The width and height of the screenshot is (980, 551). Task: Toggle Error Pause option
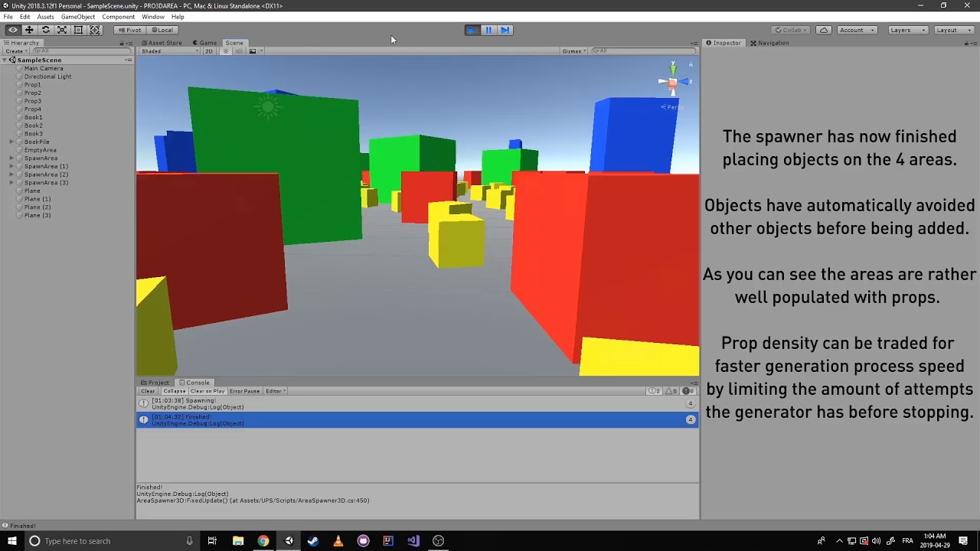pos(245,391)
